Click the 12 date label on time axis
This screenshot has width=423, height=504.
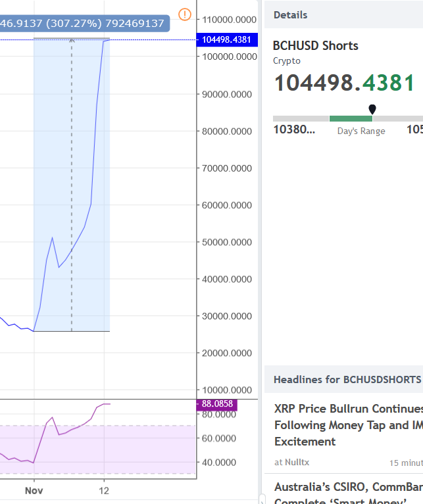coord(104,490)
